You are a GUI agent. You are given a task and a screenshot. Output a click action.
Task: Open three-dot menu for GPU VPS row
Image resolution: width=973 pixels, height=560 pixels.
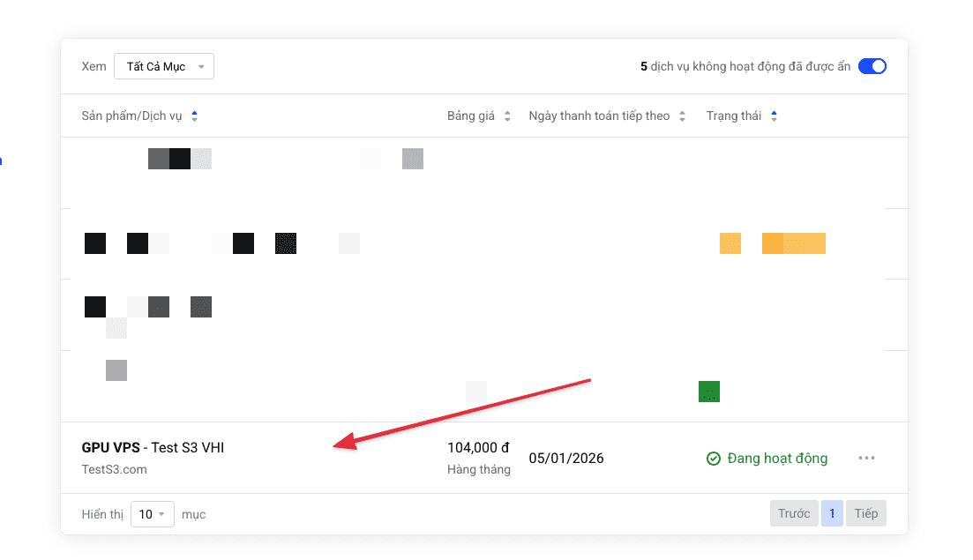point(866,458)
